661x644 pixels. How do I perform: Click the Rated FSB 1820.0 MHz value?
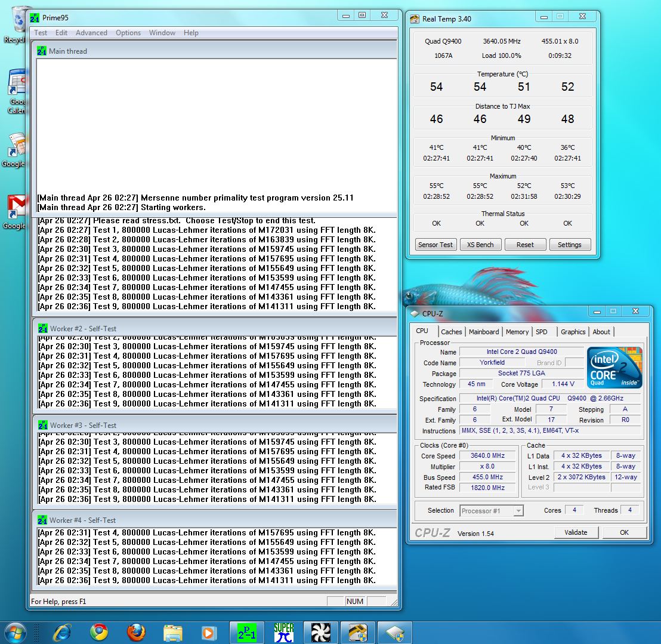point(487,488)
